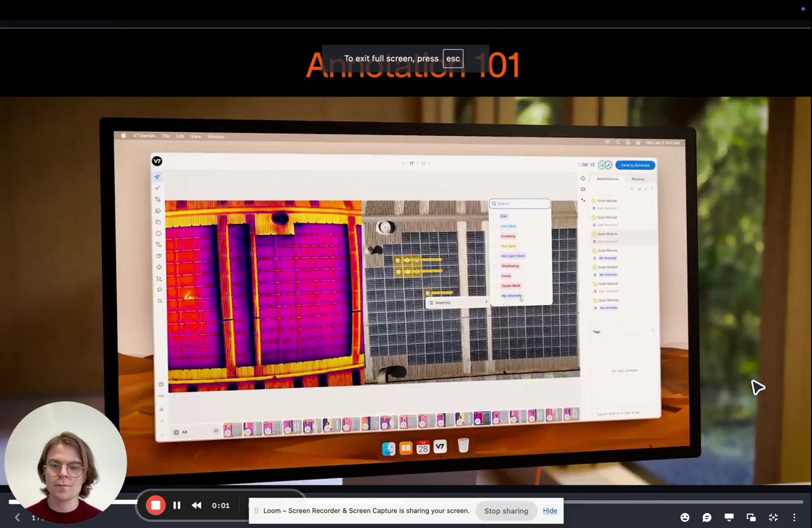Choose the Auto-Annotate tool below the select arrow
The image size is (812, 528).
[157, 188]
